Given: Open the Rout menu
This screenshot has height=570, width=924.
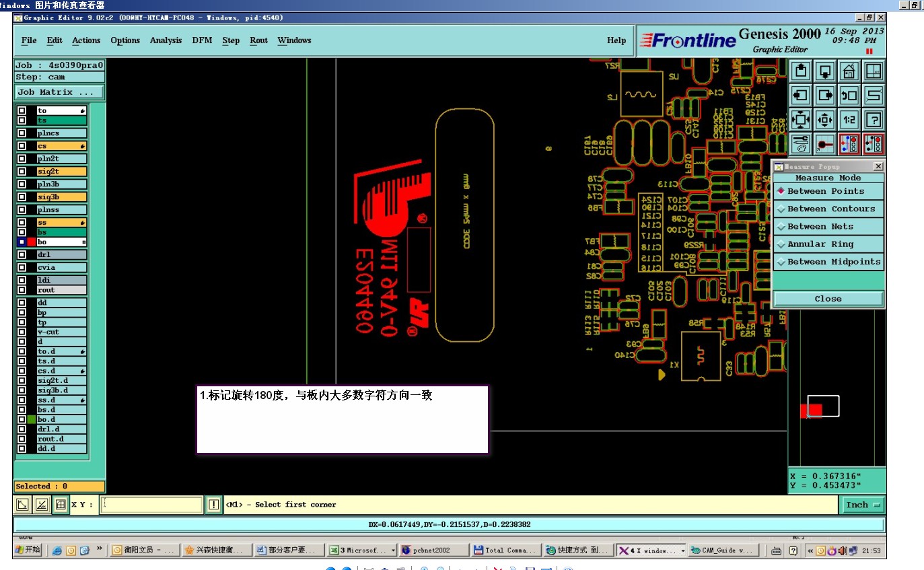Looking at the screenshot, I should [259, 40].
